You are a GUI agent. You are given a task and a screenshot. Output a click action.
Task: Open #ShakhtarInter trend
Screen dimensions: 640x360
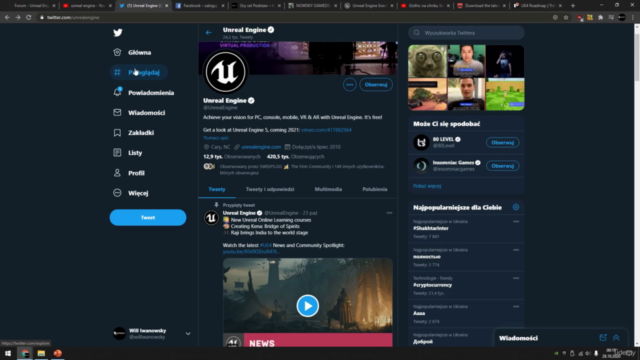(x=431, y=229)
